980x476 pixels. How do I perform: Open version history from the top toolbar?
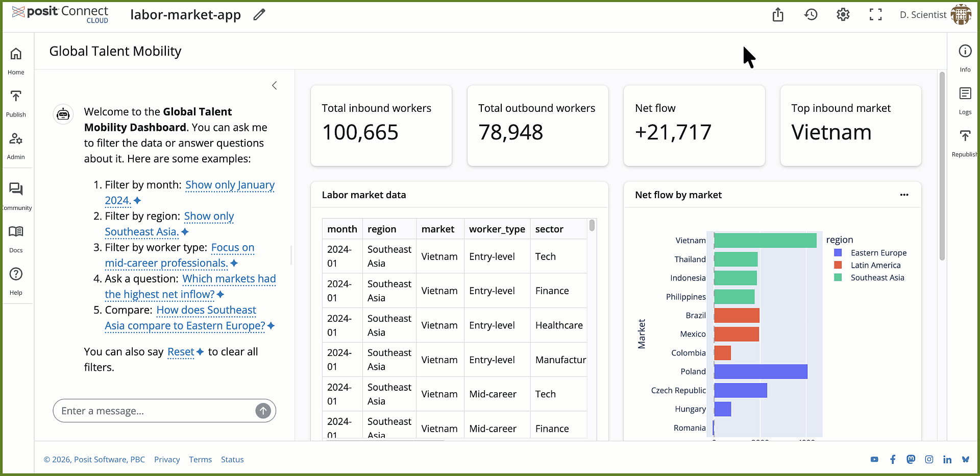(x=811, y=14)
